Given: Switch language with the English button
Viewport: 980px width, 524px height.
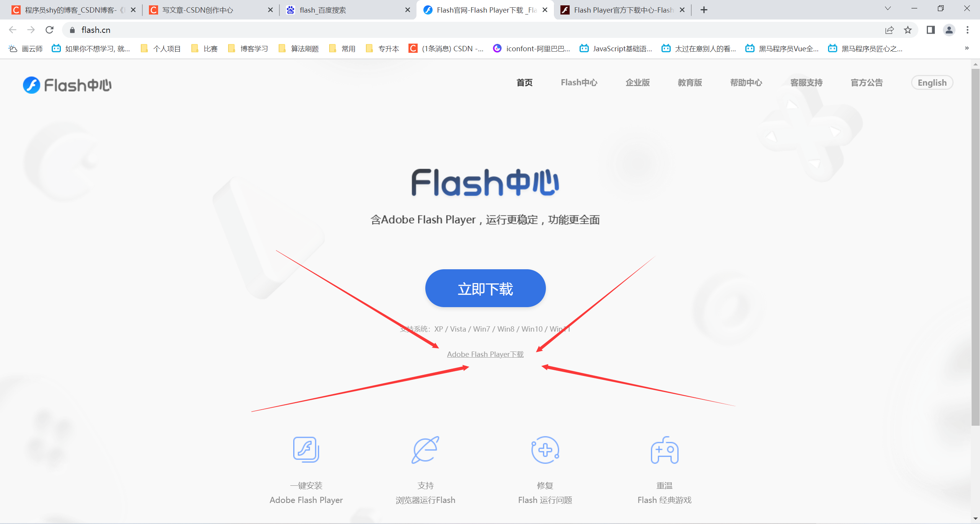Looking at the screenshot, I should pos(932,83).
